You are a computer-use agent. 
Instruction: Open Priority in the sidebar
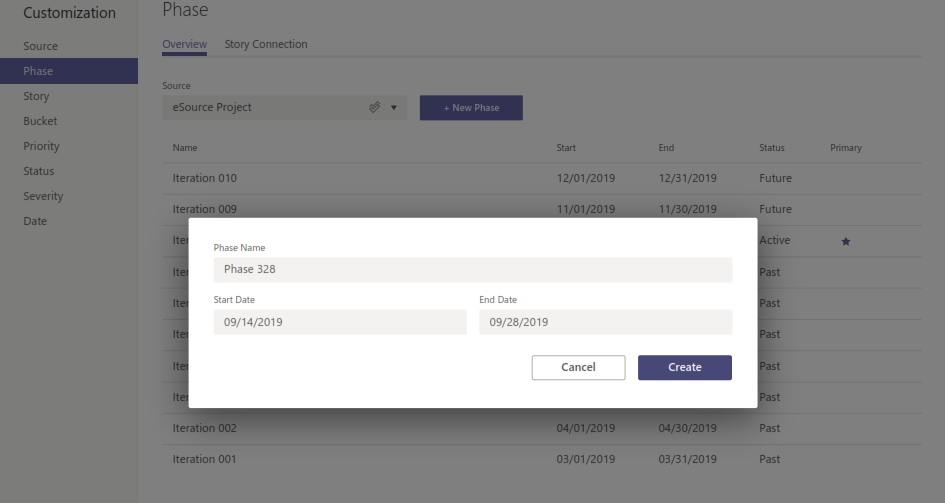coord(42,146)
